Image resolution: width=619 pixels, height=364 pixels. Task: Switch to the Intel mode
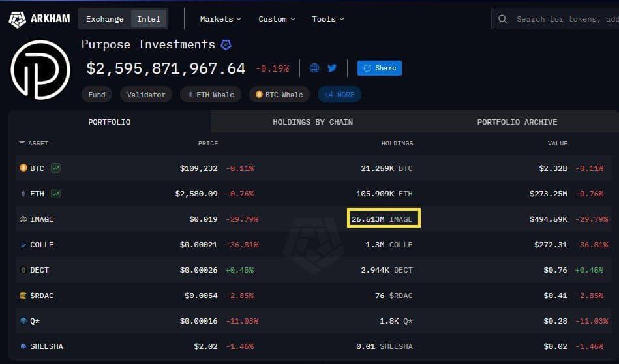click(x=149, y=19)
